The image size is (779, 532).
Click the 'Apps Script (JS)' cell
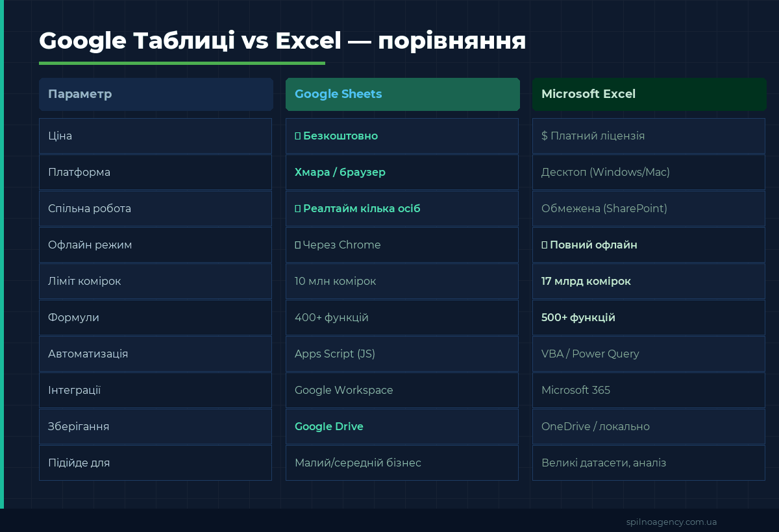pos(402,354)
